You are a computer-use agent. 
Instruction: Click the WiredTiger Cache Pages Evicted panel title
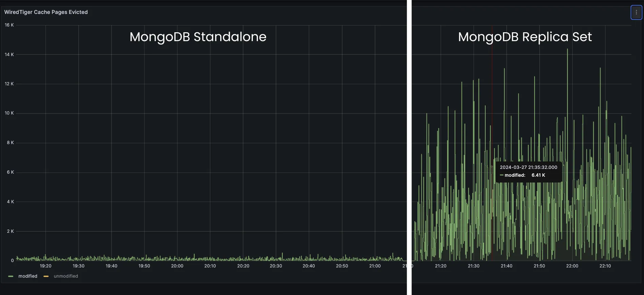pyautogui.click(x=46, y=12)
